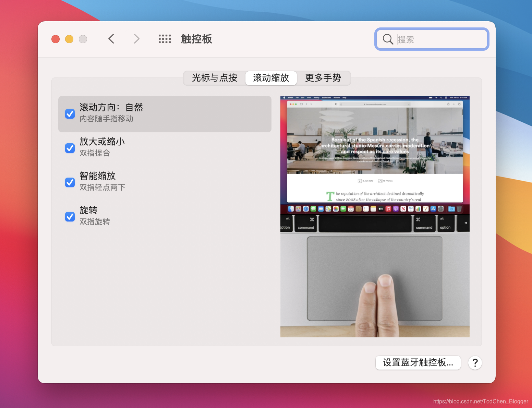Click the 触控板 title icon area
Screen dimensions: 532x408
[x=196, y=39]
